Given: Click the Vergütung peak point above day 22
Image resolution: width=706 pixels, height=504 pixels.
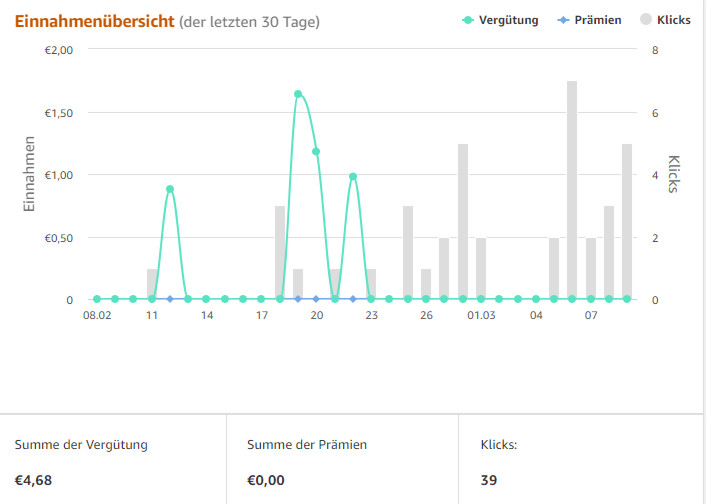Looking at the screenshot, I should 353,177.
